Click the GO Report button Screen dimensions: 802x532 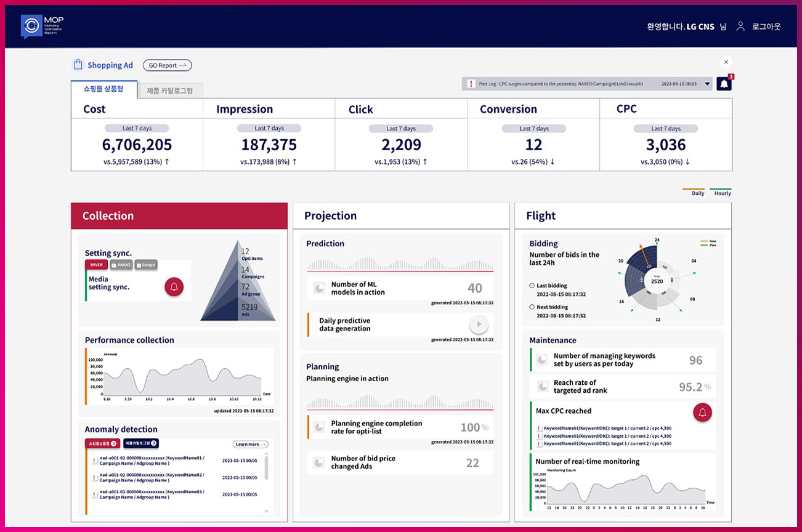click(x=167, y=65)
